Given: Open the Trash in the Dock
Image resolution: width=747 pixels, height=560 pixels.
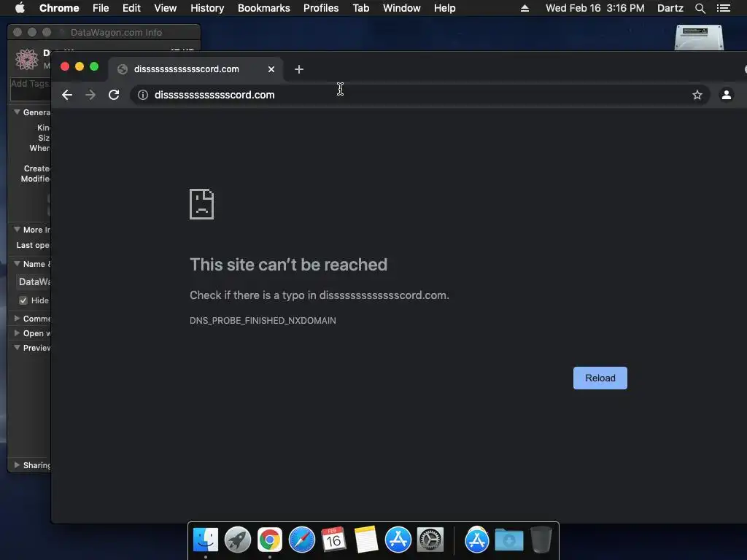Looking at the screenshot, I should point(541,540).
